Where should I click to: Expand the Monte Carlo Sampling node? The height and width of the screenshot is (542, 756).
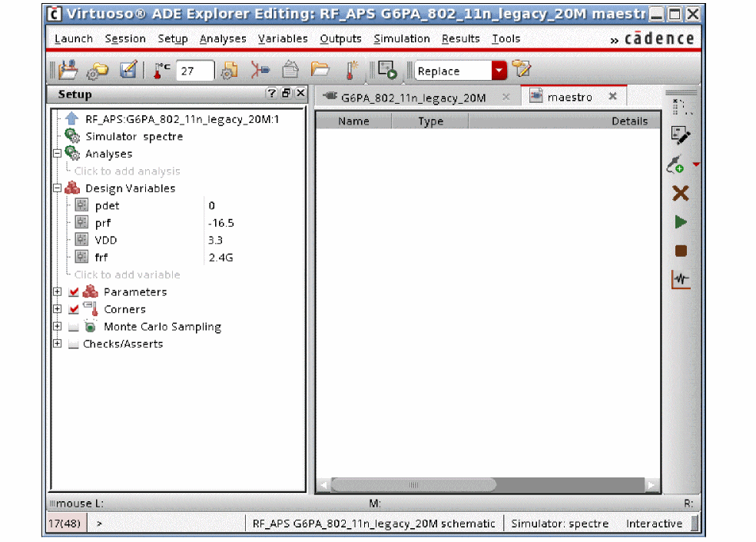pyautogui.click(x=58, y=326)
